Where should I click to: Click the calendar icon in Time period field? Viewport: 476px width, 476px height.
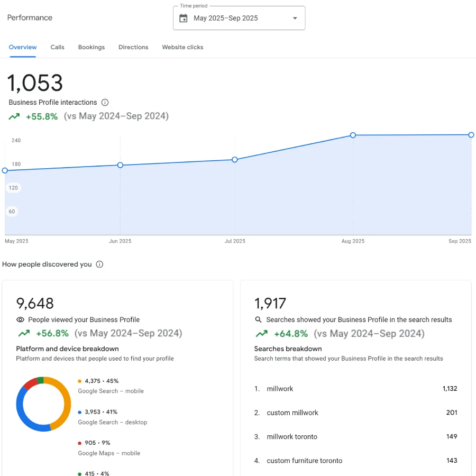tap(182, 17)
